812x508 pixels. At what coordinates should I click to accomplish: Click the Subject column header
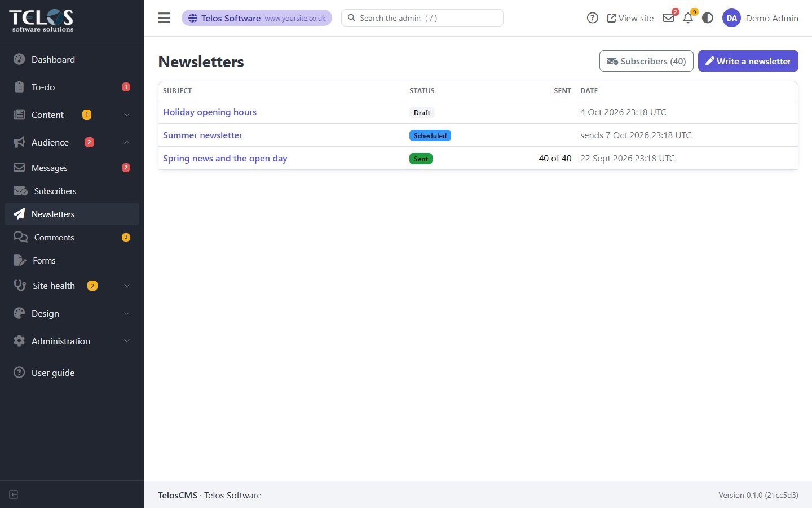click(177, 90)
